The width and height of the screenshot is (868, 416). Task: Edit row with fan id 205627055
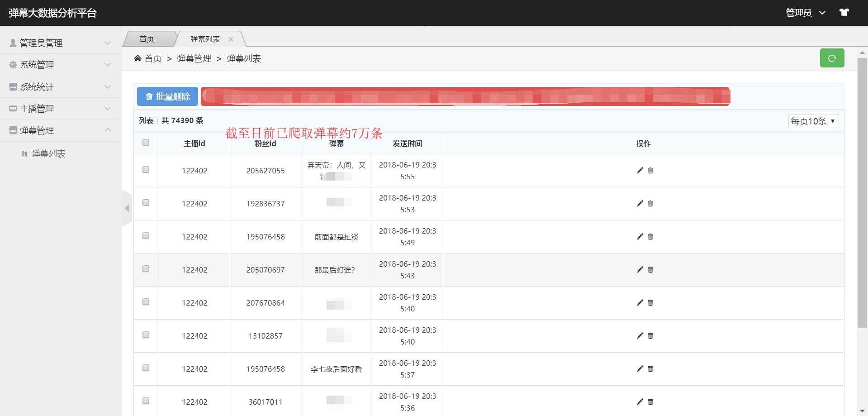point(640,171)
